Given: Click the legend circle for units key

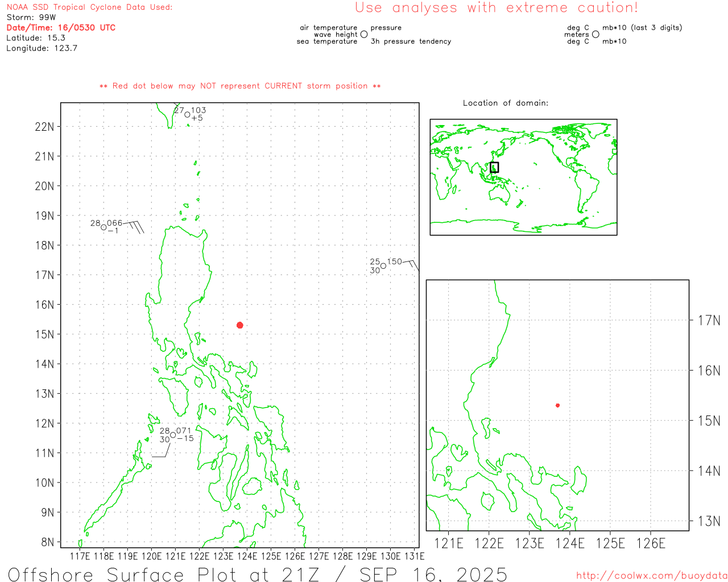Looking at the screenshot, I should pyautogui.click(x=595, y=34).
